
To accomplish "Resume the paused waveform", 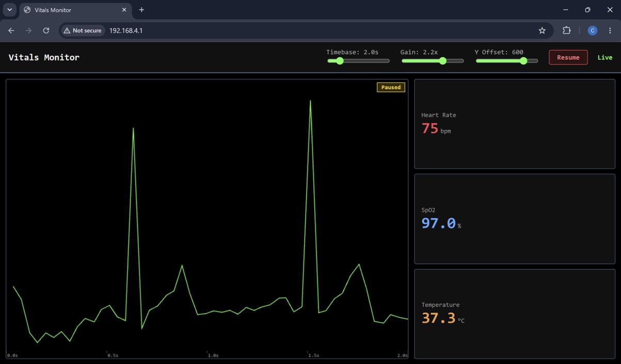I will (x=568, y=57).
